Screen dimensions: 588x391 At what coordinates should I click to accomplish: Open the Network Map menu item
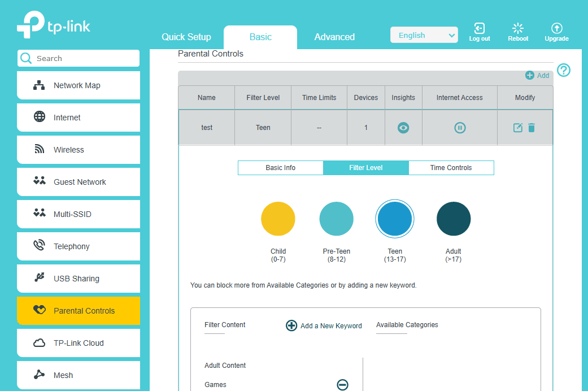point(79,85)
